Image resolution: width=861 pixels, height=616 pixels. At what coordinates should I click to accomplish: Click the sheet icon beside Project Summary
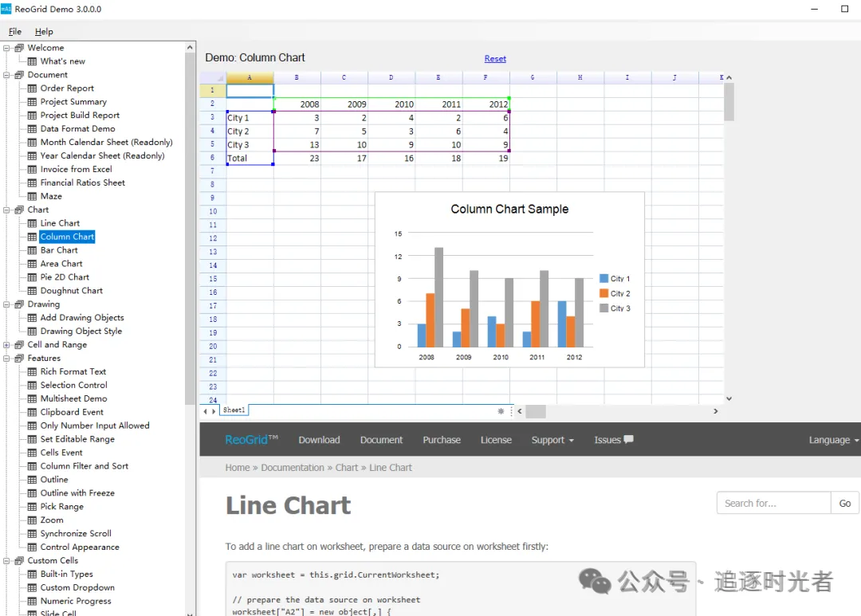[x=33, y=101]
